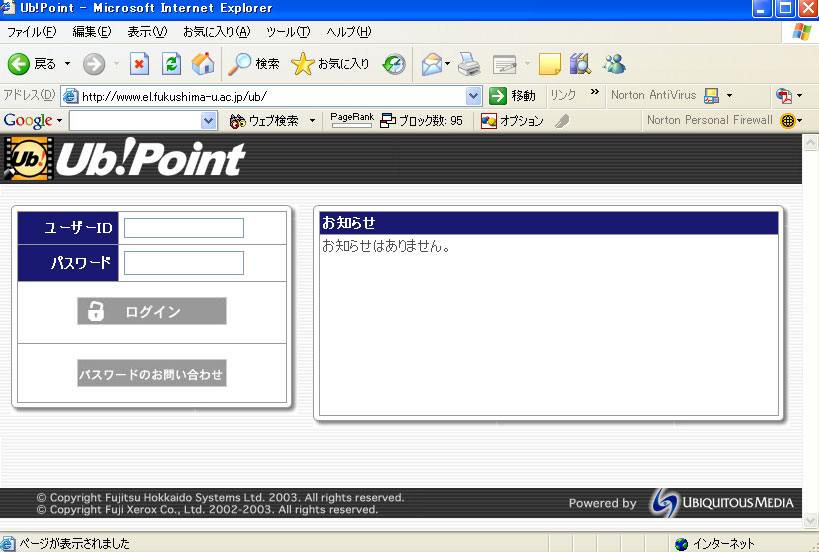Screen dimensions: 819x552
Task: Open web search (ウェブ検索) dropdown arrow
Action: [x=312, y=121]
